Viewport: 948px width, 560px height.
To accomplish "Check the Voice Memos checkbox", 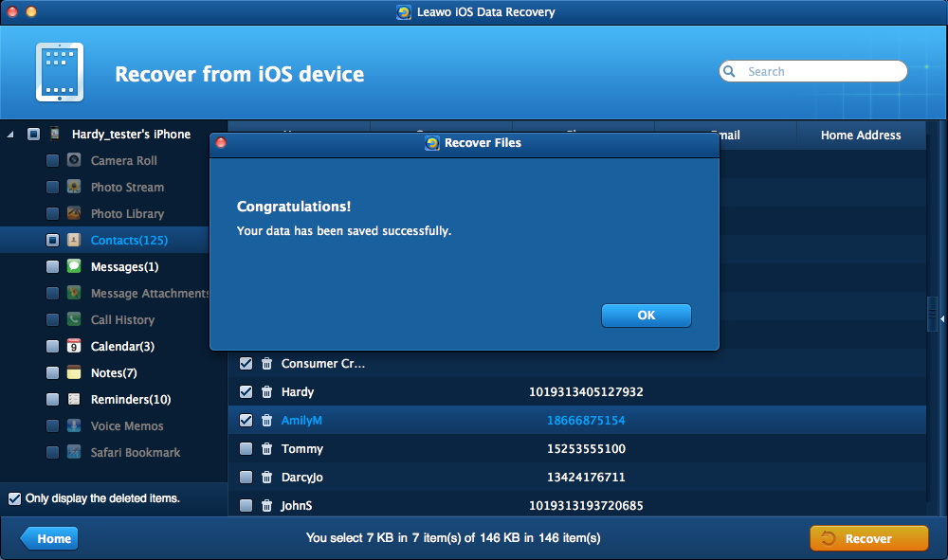I will (52, 426).
